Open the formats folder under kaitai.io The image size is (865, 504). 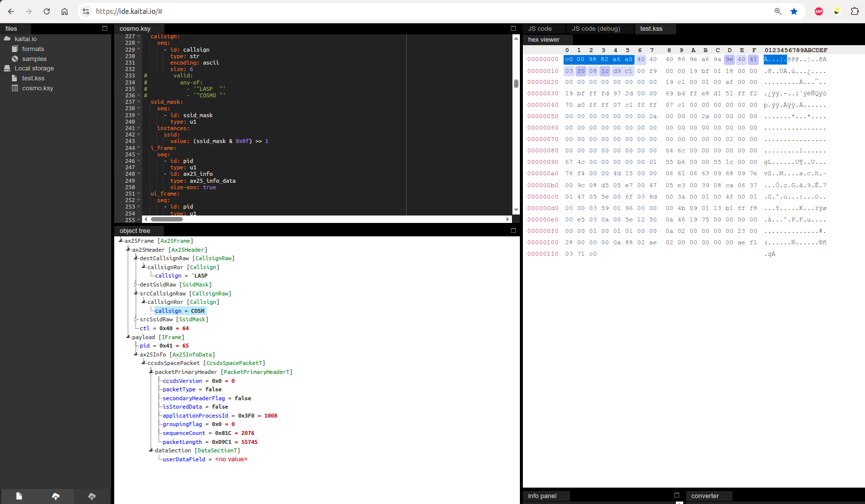tap(33, 49)
